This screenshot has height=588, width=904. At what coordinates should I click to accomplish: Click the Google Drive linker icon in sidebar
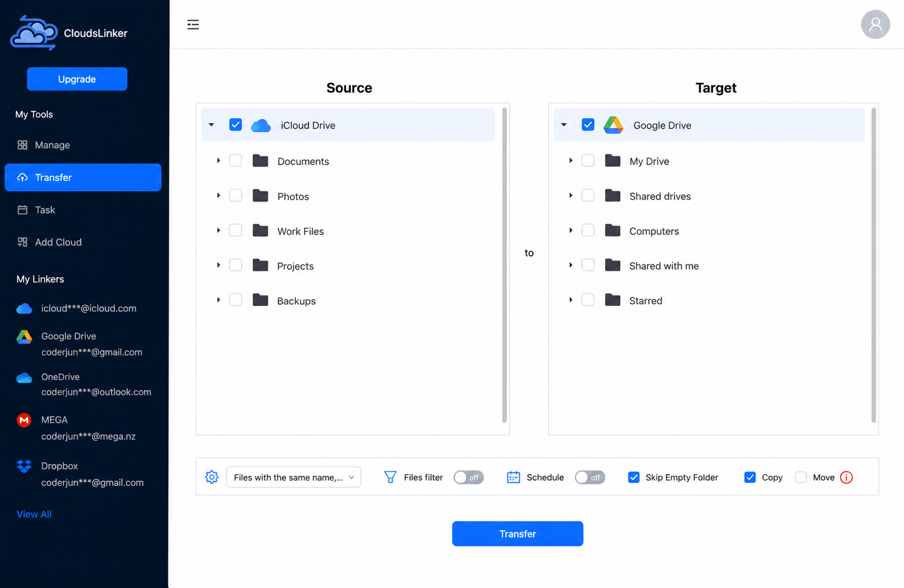(x=24, y=336)
